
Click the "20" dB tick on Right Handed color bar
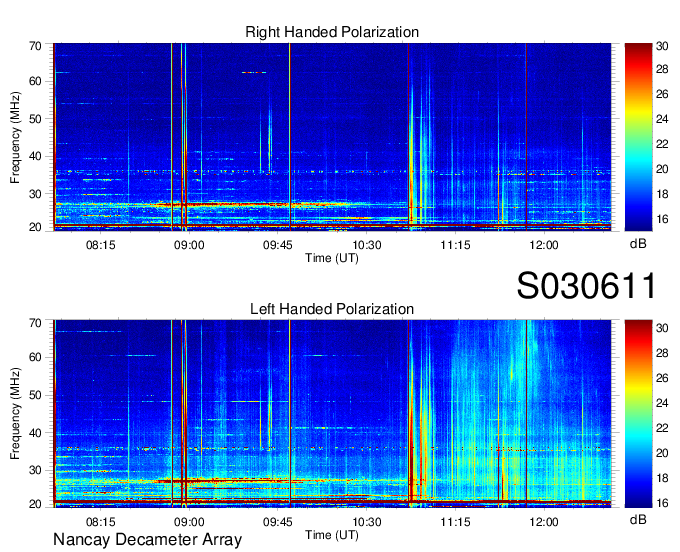click(x=662, y=169)
